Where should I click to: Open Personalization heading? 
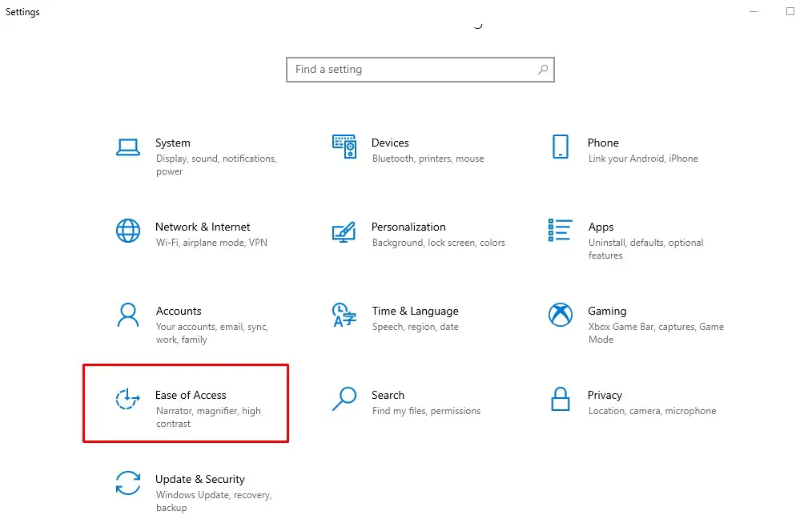pyautogui.click(x=408, y=227)
